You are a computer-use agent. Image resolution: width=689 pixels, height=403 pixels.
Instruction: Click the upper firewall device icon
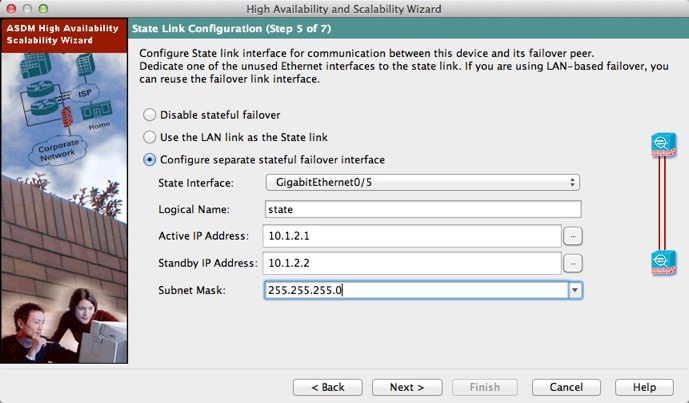pyautogui.click(x=664, y=145)
